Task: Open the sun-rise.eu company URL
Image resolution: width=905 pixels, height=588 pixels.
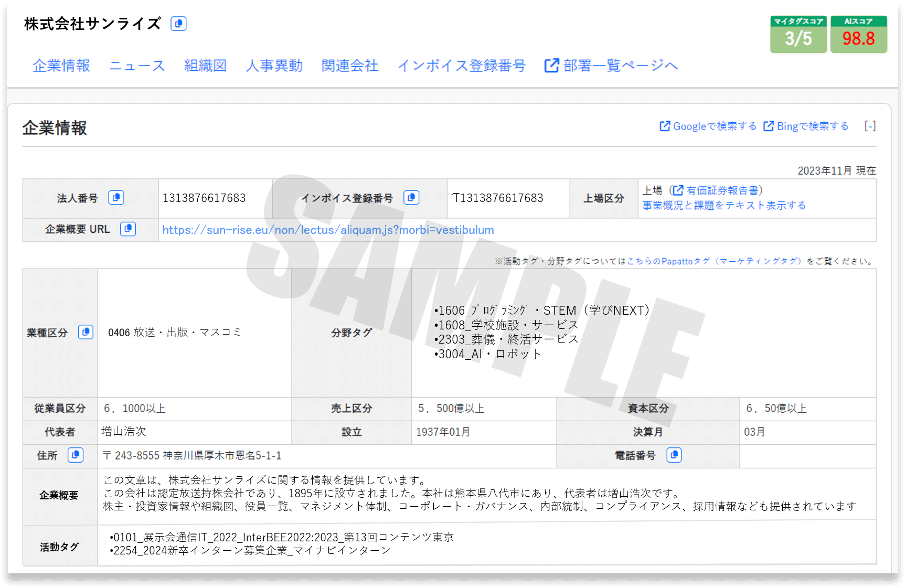Action: click(328, 230)
